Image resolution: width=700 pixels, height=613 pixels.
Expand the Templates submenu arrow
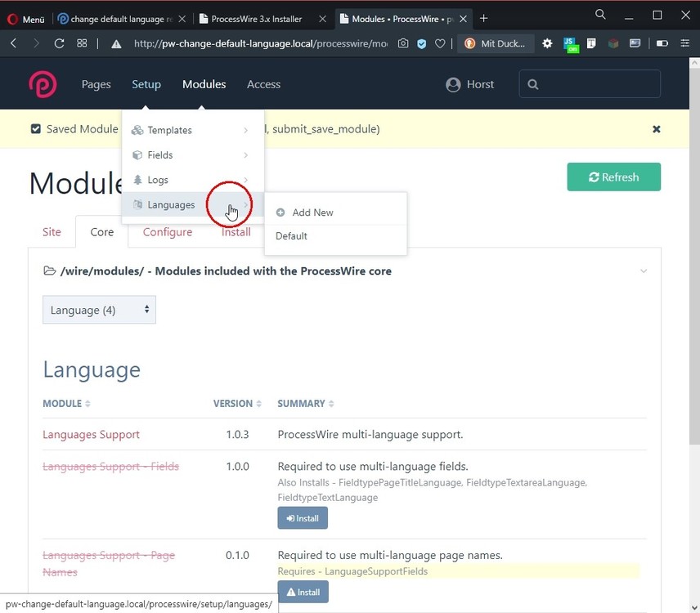pos(246,130)
